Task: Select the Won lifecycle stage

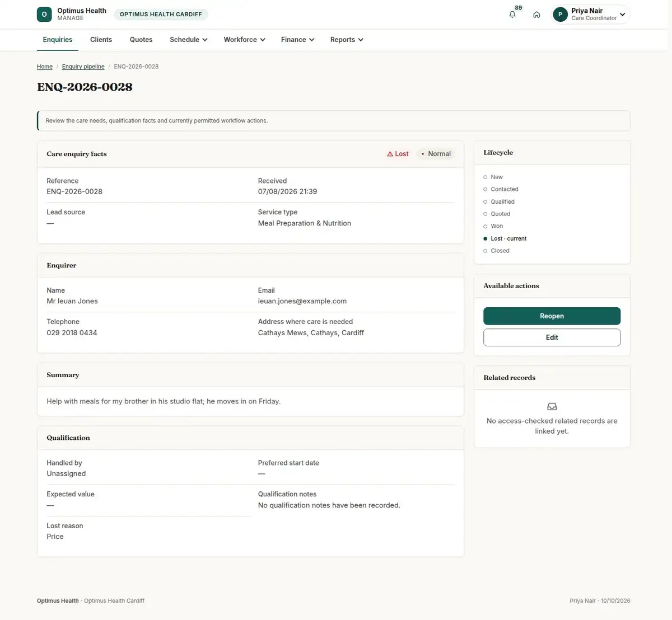Action: [493, 226]
